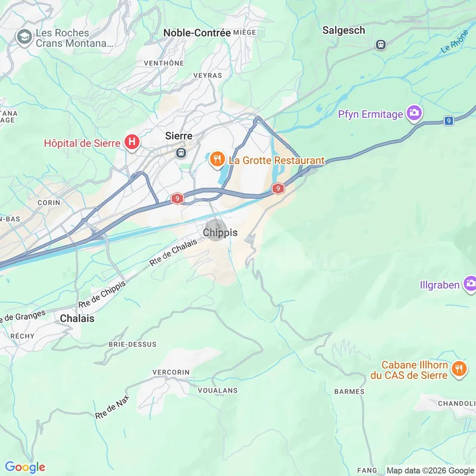
Task: Select the Sierre town label
Action: (179, 136)
